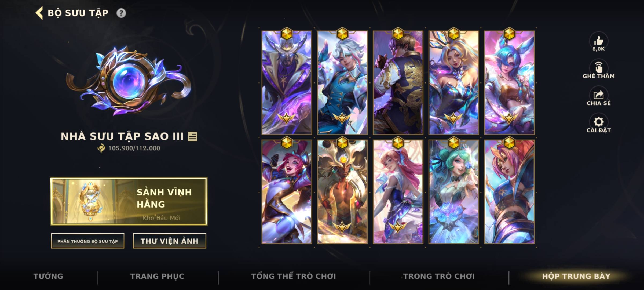644x290 pixels.
Task: Choose the green-haired blue roses skin card
Action: tap(454, 192)
